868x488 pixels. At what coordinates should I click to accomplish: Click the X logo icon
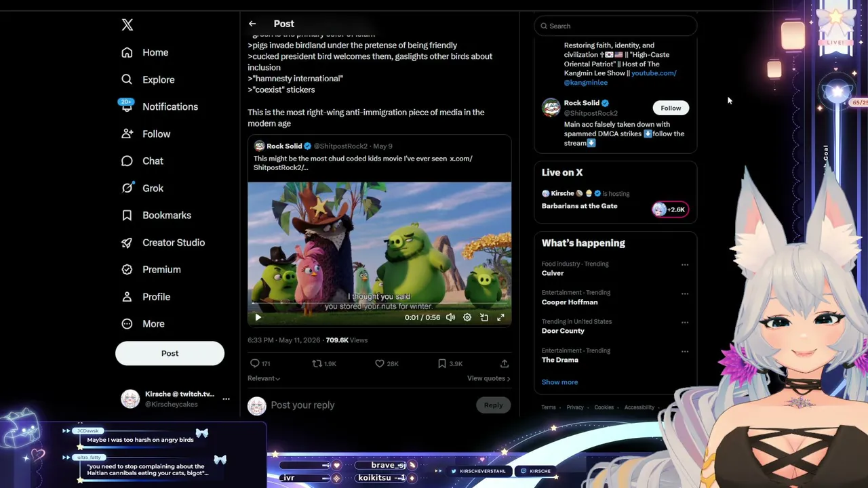[127, 25]
